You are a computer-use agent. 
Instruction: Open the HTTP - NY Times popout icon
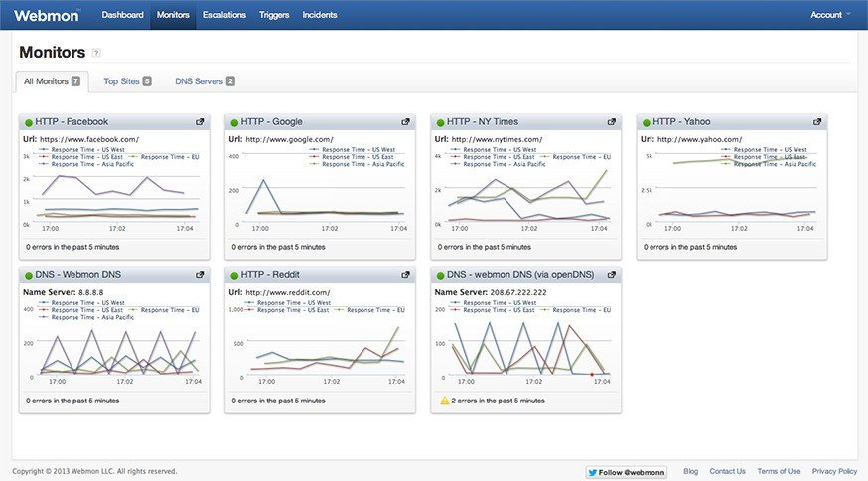click(x=612, y=122)
